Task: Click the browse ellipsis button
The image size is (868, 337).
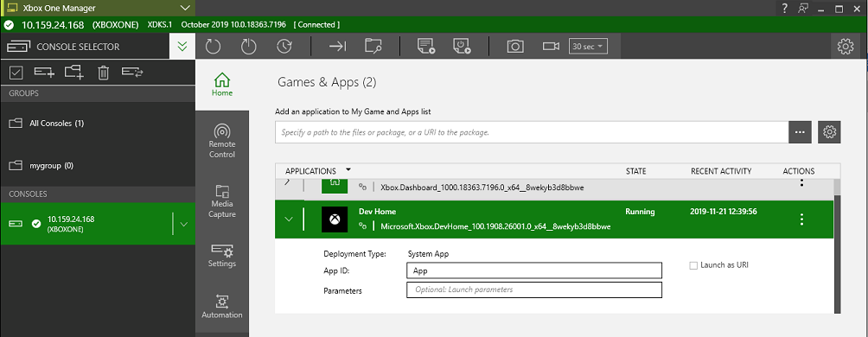Action: (800, 132)
